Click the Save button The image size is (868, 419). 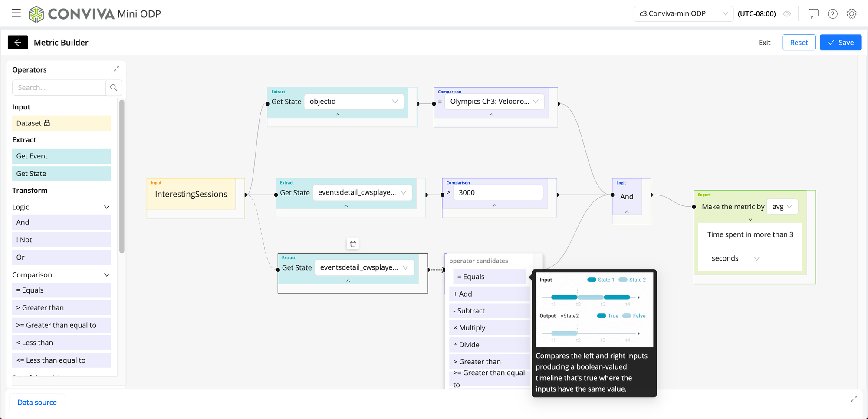point(840,42)
